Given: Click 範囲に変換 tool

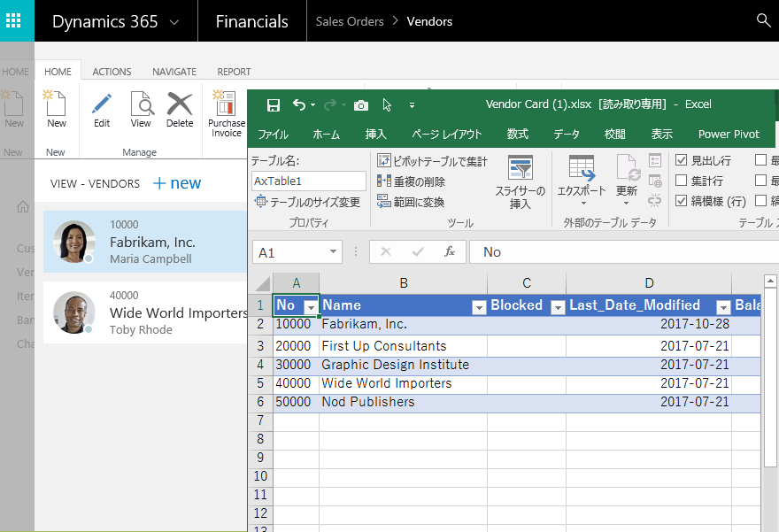Looking at the screenshot, I should pyautogui.click(x=411, y=202).
